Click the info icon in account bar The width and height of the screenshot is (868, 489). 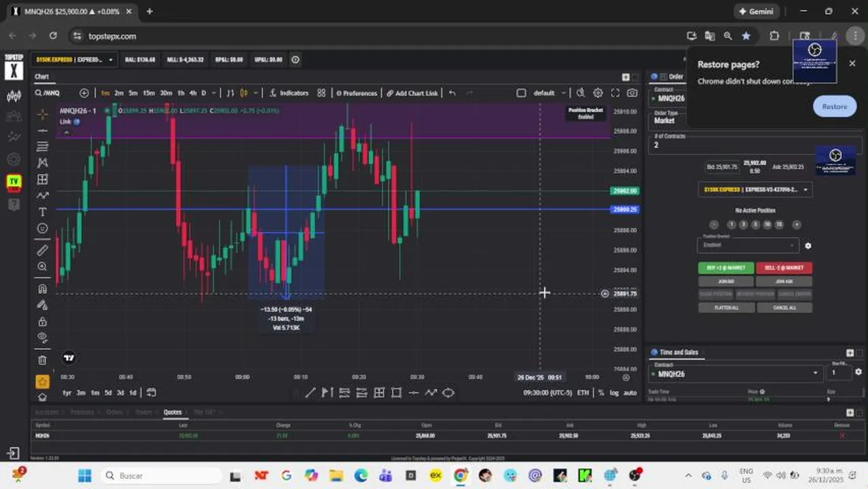coord(295,60)
